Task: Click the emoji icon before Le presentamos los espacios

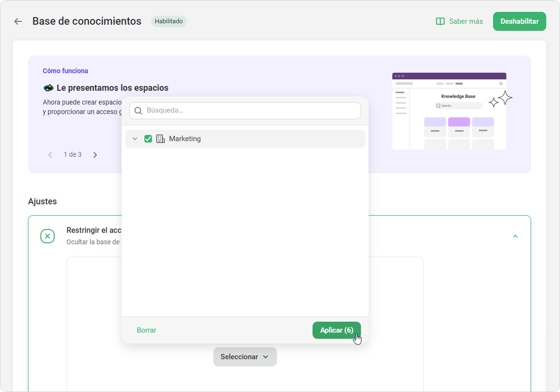Action: [x=48, y=88]
